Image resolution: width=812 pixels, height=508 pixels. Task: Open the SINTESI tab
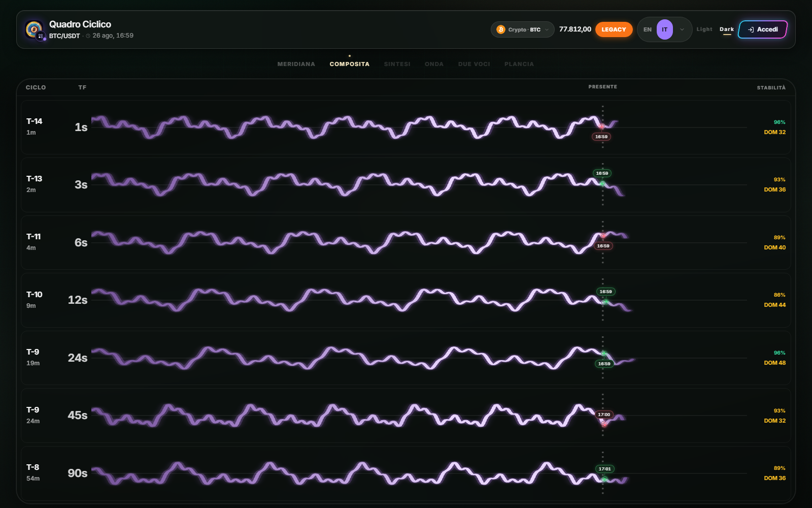pyautogui.click(x=397, y=64)
